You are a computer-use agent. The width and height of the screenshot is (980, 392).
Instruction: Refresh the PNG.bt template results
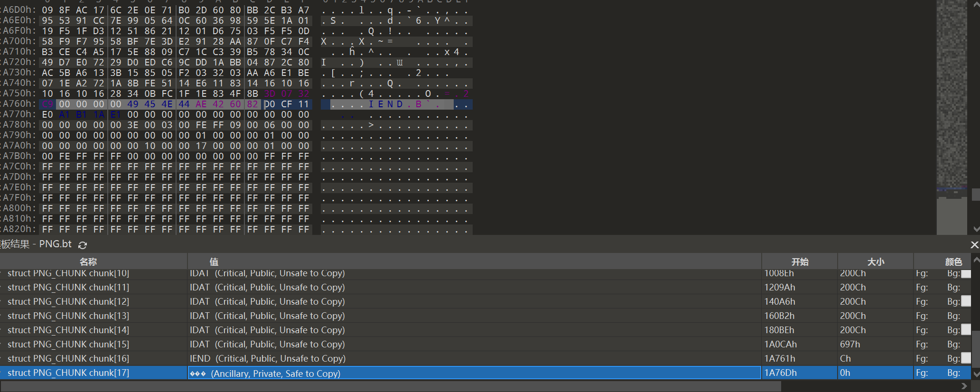pos(83,245)
